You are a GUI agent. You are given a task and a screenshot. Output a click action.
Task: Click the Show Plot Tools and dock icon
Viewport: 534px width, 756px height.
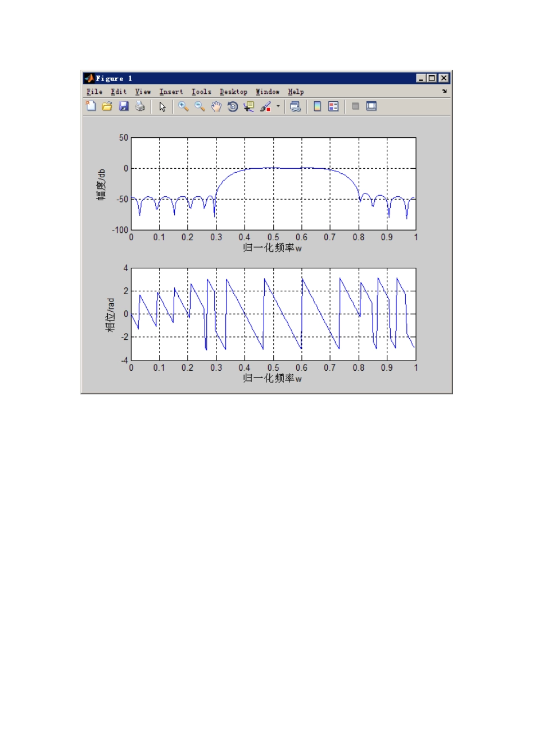372,106
